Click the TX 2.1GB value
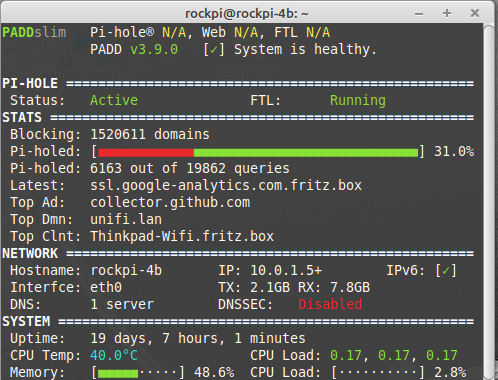 (x=270, y=287)
